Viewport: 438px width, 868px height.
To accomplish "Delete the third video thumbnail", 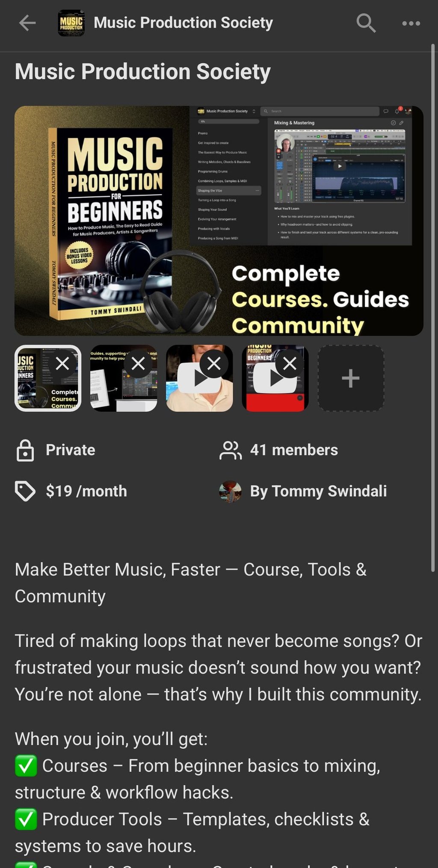I will coord(214,364).
